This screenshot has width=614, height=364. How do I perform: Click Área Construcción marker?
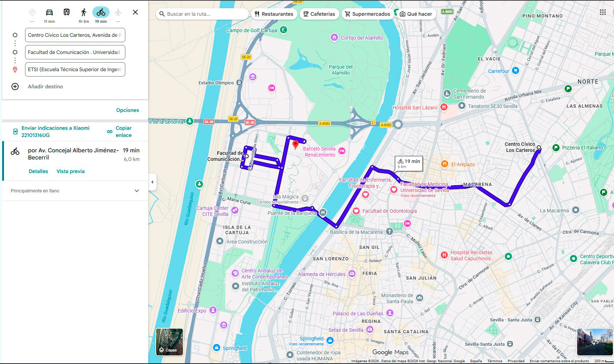[220, 241]
